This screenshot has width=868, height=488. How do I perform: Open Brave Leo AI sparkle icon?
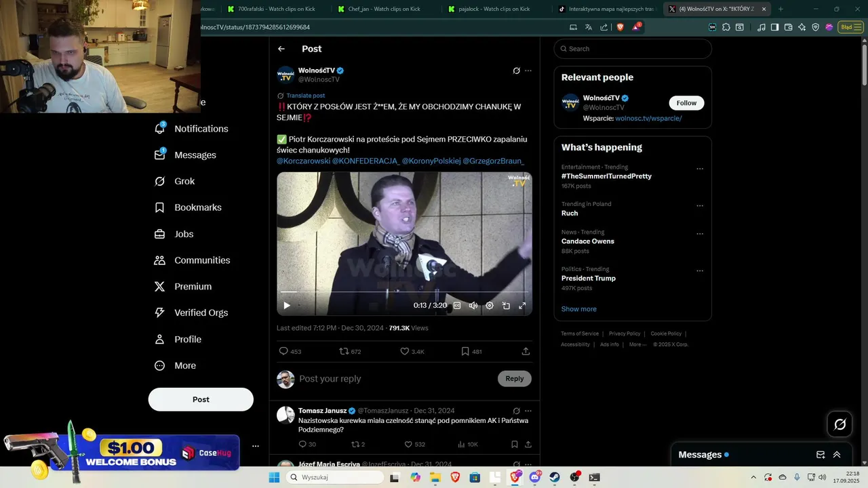point(802,27)
